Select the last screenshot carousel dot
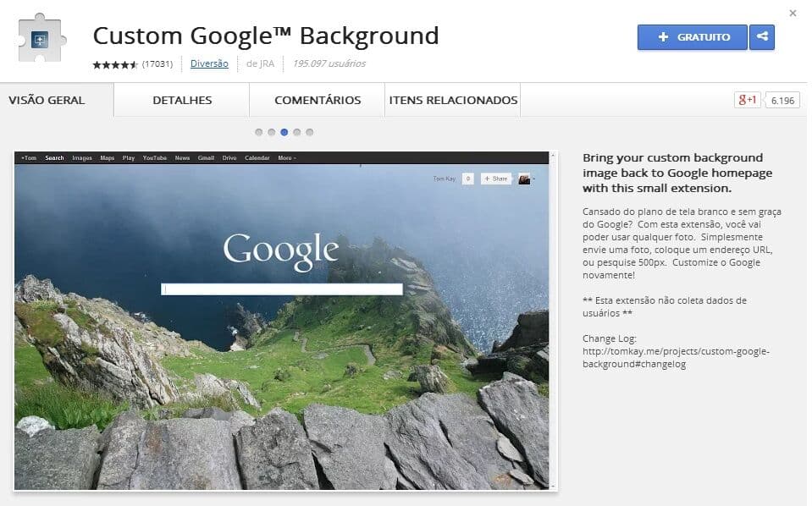812x506 pixels. [310, 132]
